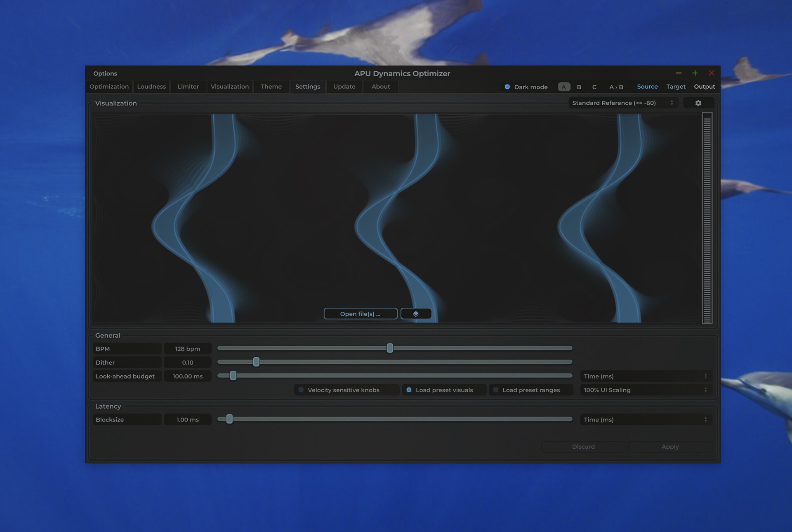
Task: Click the Dither slider handle
Action: tap(256, 362)
